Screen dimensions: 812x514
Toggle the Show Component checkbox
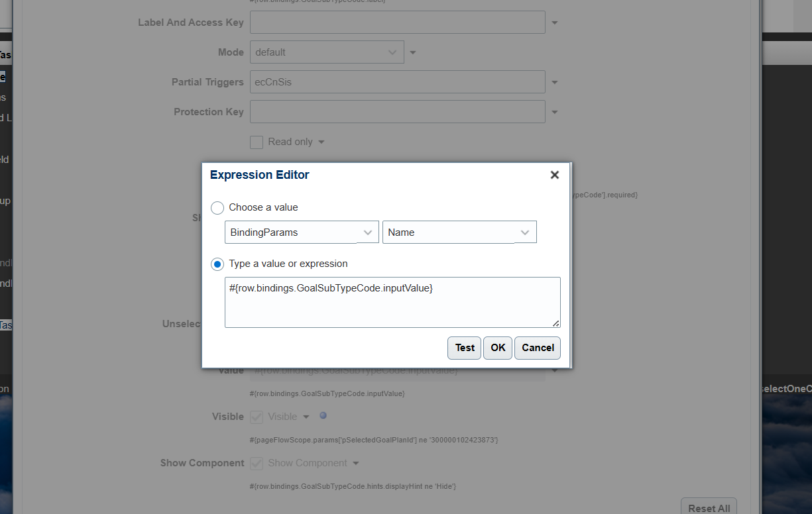(x=256, y=463)
